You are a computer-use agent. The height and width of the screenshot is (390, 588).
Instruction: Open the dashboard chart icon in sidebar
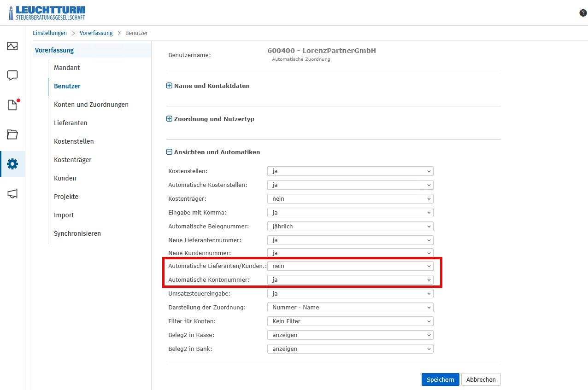[x=12, y=46]
